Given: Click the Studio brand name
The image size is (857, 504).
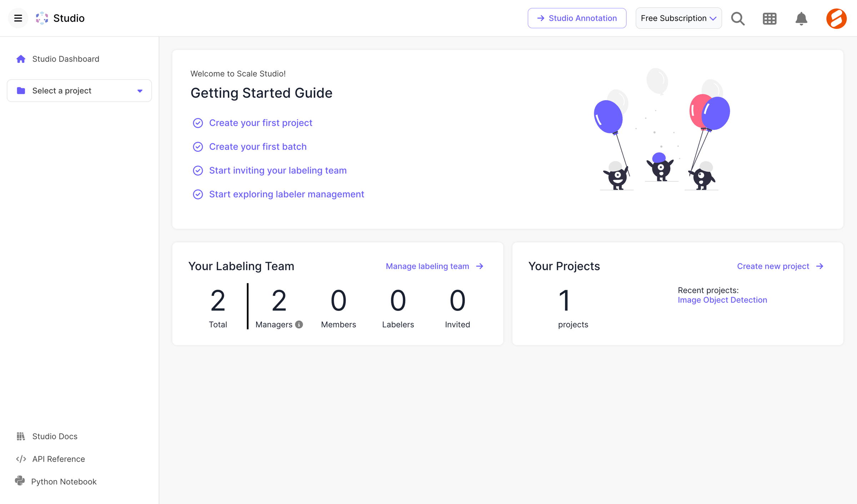Looking at the screenshot, I should tap(69, 18).
